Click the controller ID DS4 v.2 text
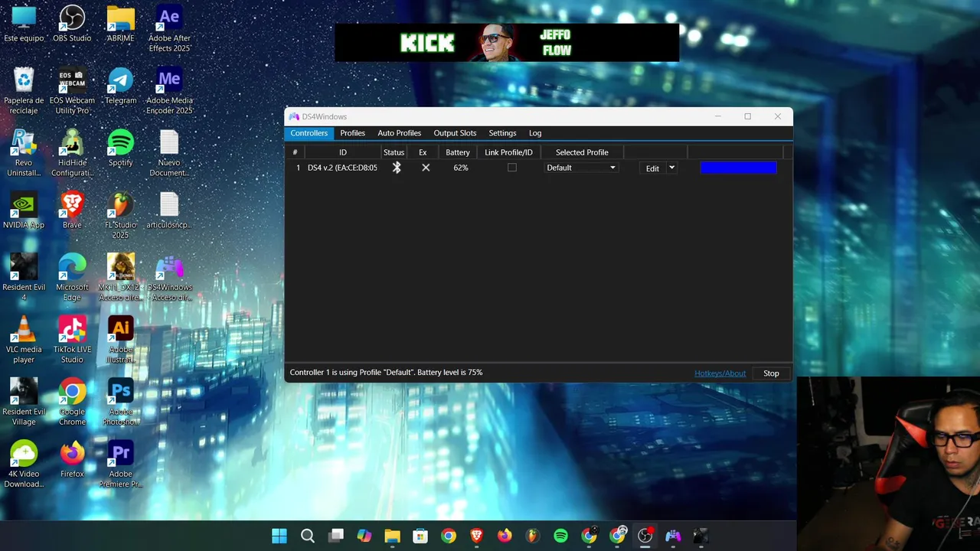Viewport: 980px width, 551px height. click(x=342, y=168)
